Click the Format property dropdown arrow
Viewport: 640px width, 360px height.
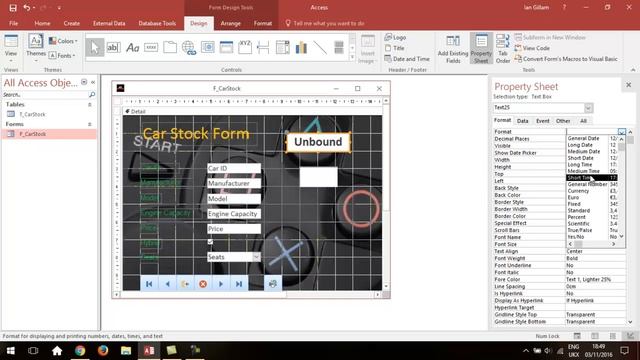coord(621,131)
